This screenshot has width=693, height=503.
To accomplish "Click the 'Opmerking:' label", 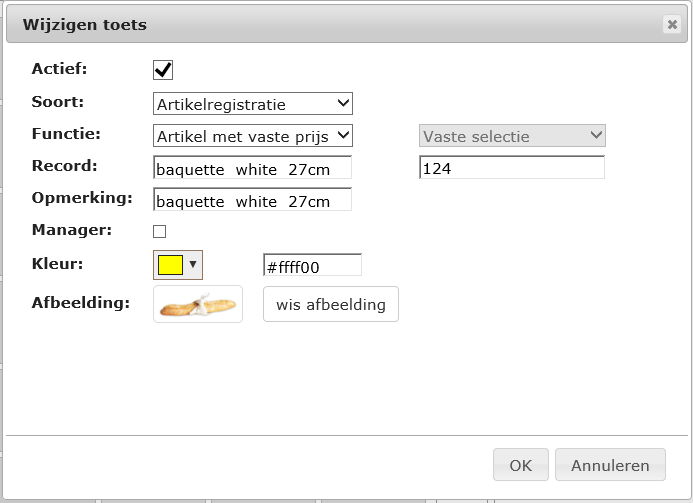I will coord(82,198).
